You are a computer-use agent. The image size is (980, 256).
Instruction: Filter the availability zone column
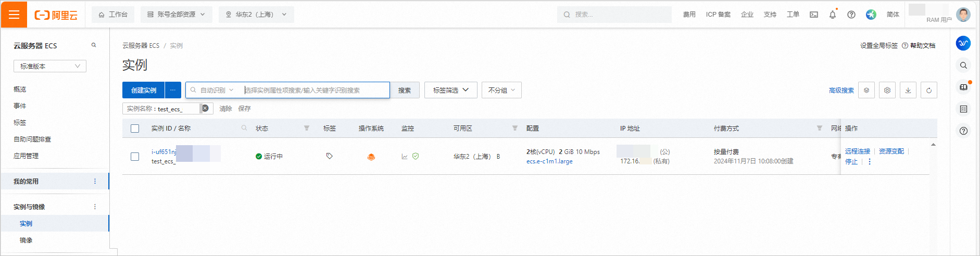coord(515,128)
